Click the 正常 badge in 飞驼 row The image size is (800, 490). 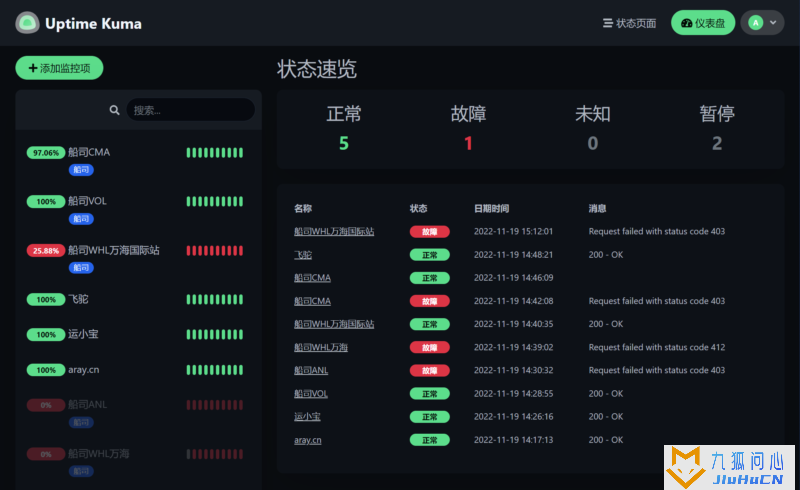tap(430, 255)
